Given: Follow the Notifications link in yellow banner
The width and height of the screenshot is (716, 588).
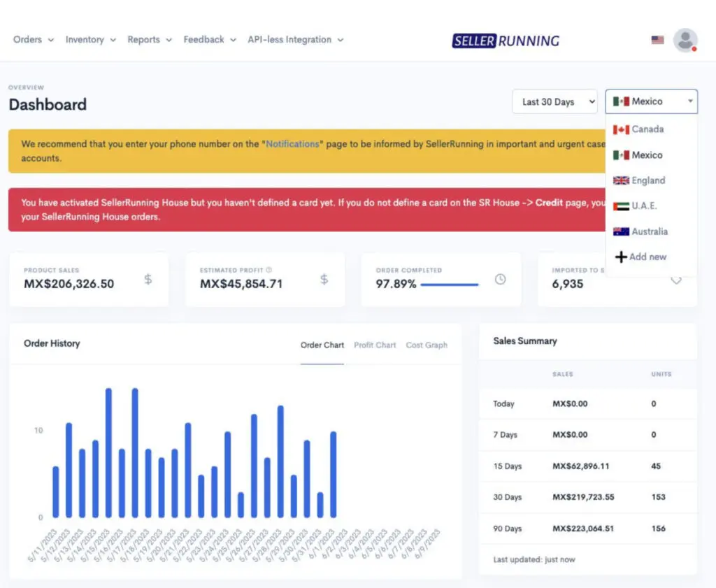Looking at the screenshot, I should [292, 144].
